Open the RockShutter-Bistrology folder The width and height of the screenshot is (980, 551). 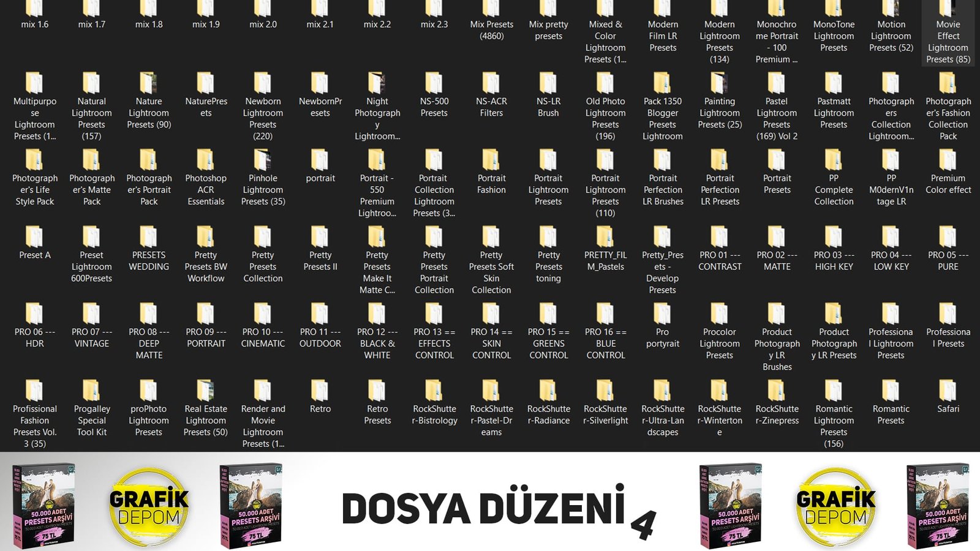(x=434, y=402)
